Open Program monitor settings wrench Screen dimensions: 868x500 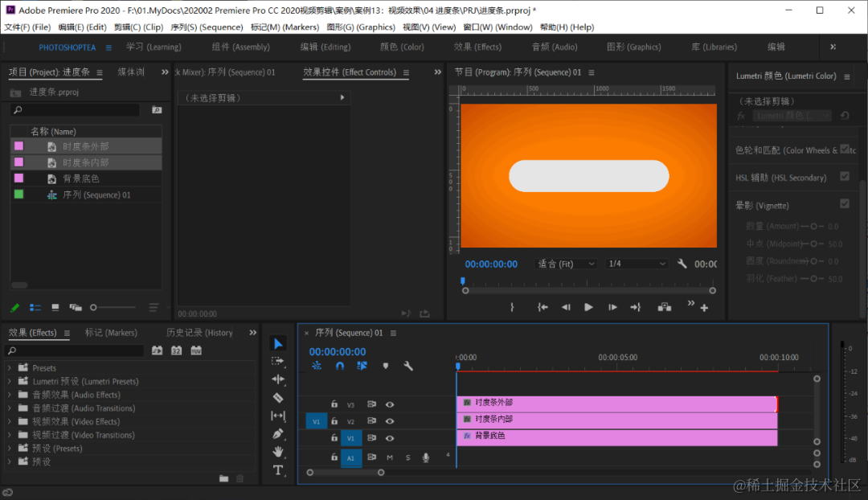point(682,264)
